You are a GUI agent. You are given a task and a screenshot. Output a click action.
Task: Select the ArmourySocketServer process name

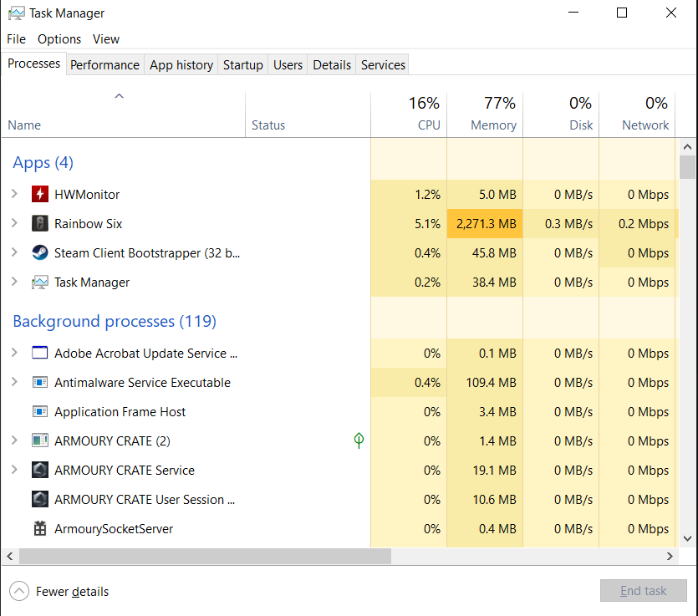114,529
